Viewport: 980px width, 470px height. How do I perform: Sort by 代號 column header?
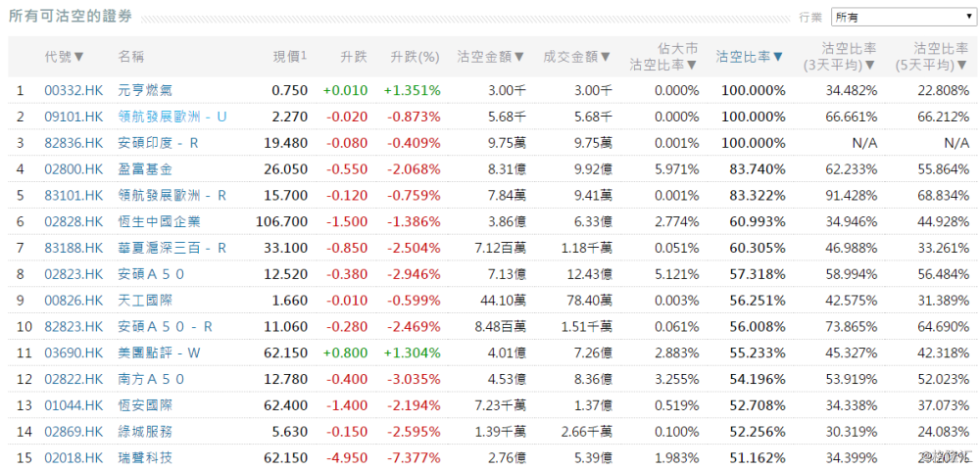tap(64, 56)
